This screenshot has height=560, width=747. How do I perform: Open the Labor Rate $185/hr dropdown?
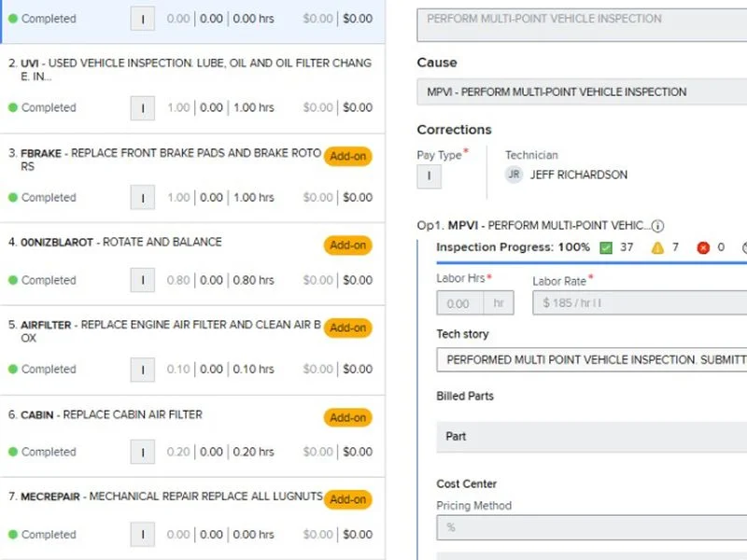[639, 303]
